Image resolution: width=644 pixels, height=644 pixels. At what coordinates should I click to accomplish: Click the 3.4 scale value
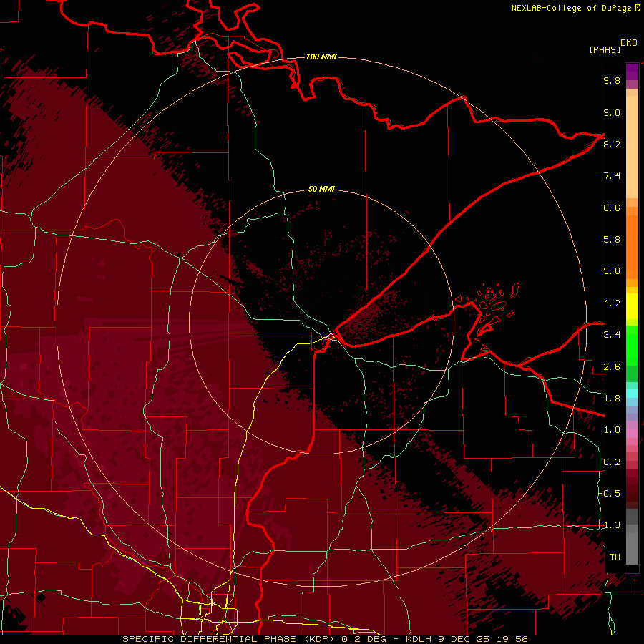coord(612,335)
